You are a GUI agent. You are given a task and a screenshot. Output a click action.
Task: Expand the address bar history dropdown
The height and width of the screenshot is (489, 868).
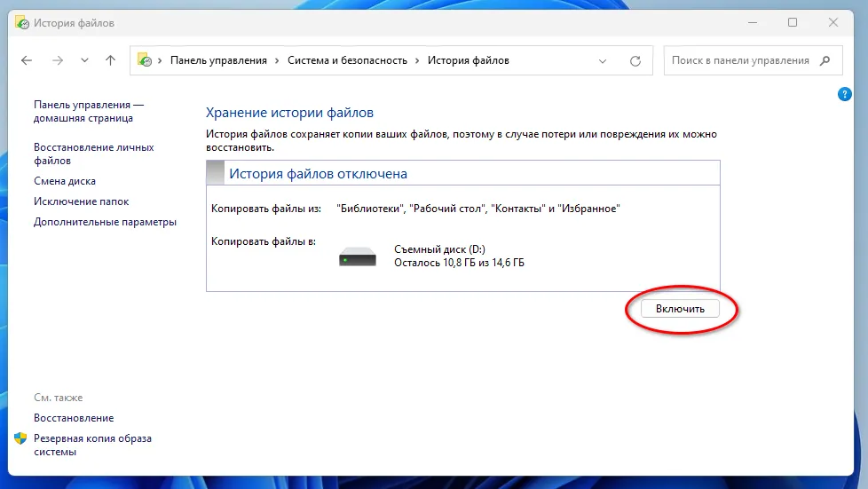[x=603, y=61]
